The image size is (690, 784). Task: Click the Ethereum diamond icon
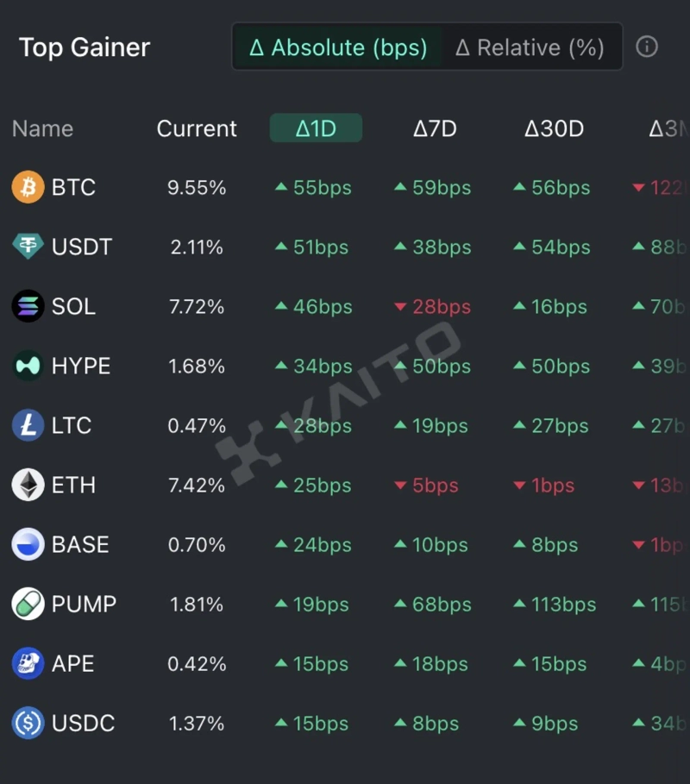tap(28, 485)
